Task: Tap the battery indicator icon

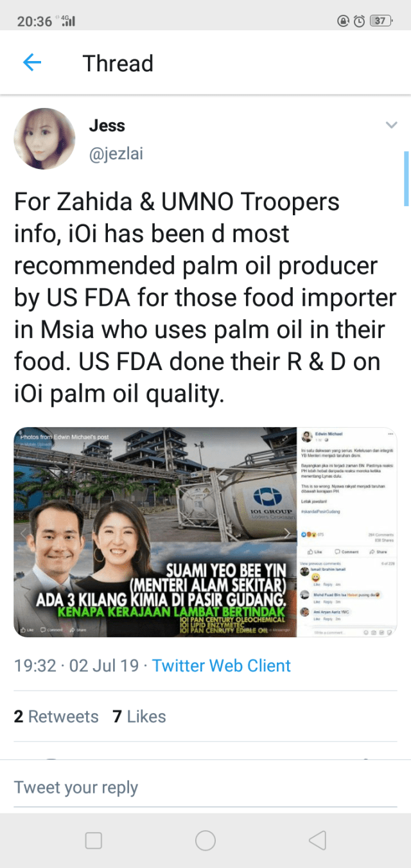Action: click(x=381, y=21)
